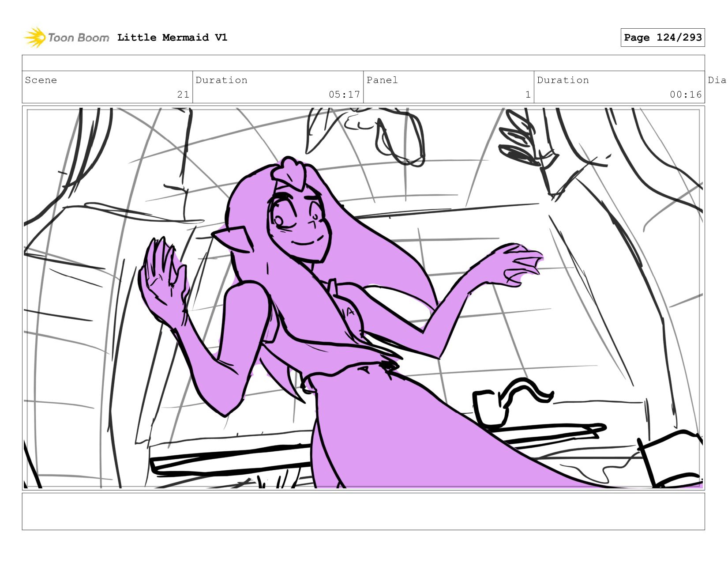Click the 'Scene' header label
Viewport: 728px width, 563px height.
tap(41, 80)
